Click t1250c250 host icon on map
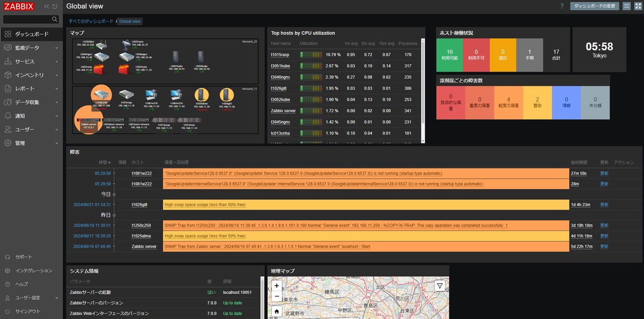Image resolution: width=644 pixels, height=319 pixels. tap(101, 94)
